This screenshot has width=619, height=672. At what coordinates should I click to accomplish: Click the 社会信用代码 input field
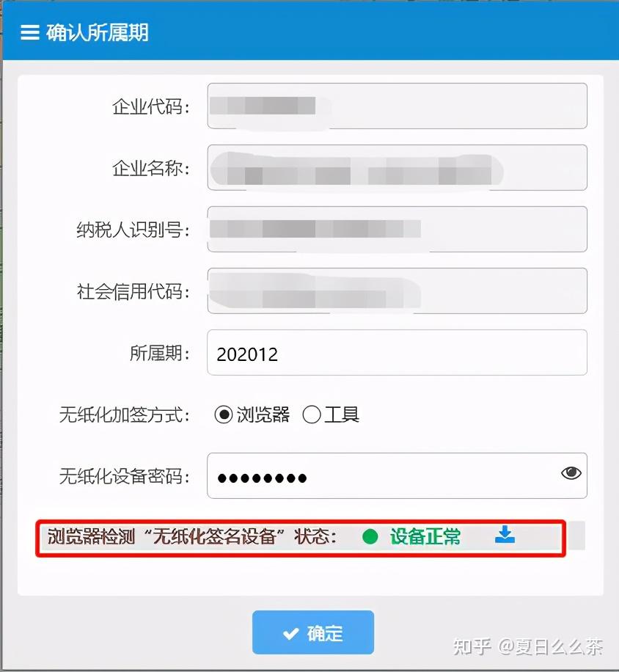tap(397, 291)
